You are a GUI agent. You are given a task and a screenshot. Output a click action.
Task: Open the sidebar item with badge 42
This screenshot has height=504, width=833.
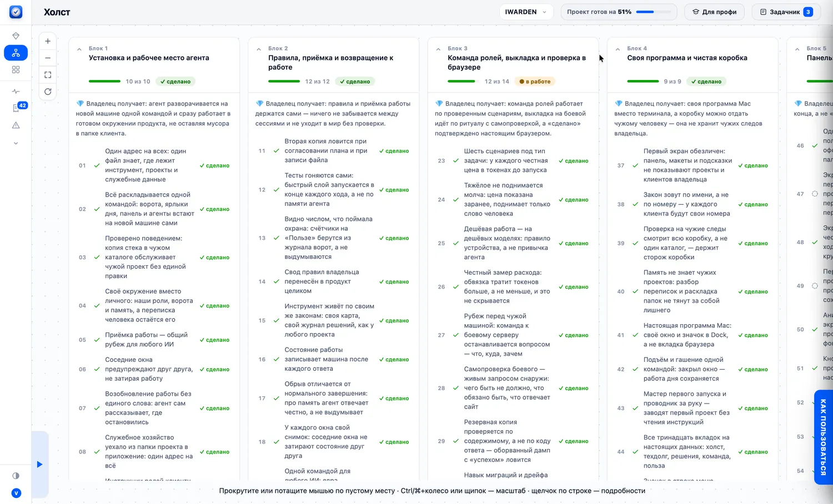[17, 108]
